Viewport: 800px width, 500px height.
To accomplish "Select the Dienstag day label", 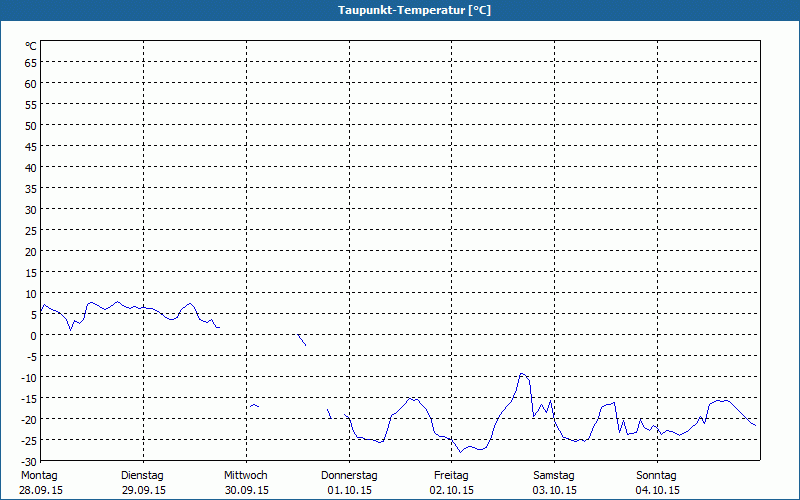I will click(142, 475).
